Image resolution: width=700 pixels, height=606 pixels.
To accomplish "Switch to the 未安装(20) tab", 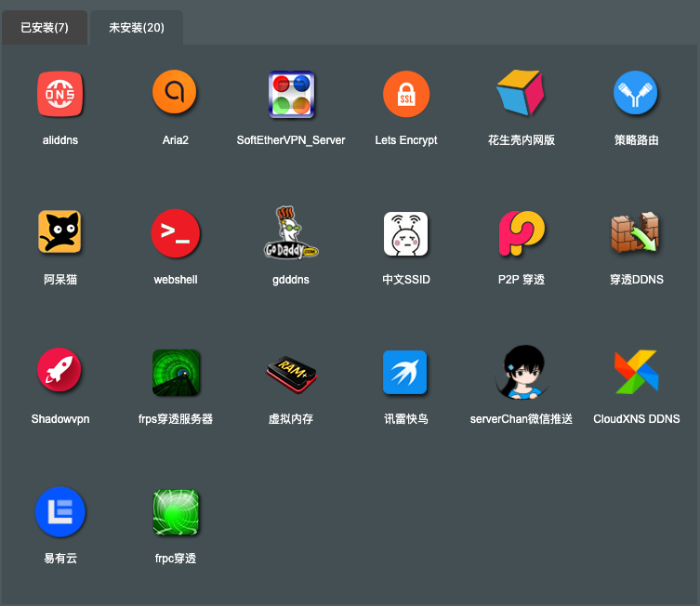I will click(x=137, y=28).
